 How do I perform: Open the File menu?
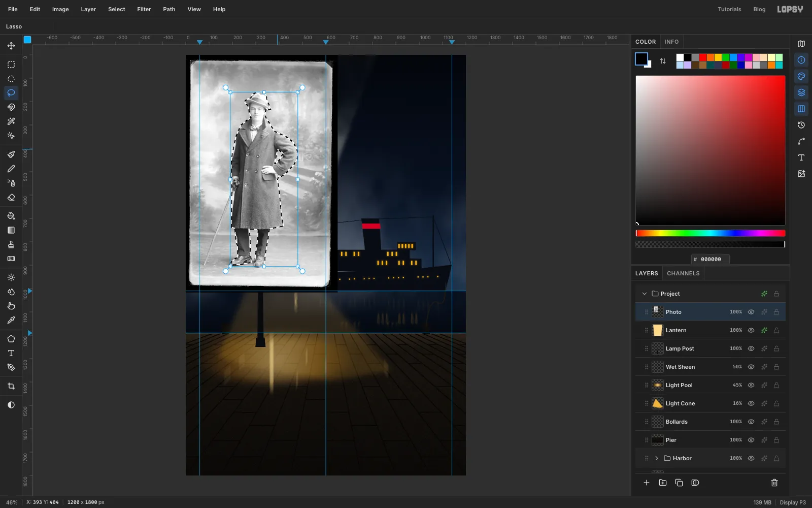coord(13,9)
